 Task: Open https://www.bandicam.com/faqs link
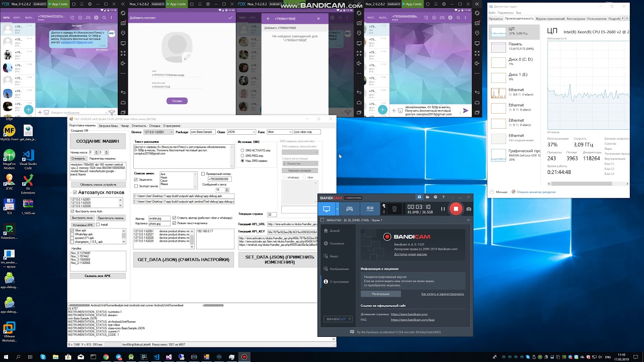413,320
